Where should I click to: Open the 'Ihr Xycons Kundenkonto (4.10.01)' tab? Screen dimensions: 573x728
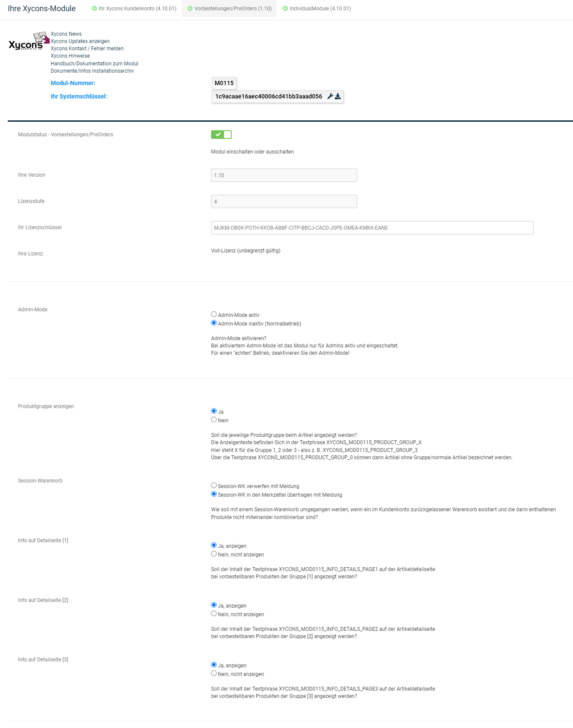coord(134,9)
